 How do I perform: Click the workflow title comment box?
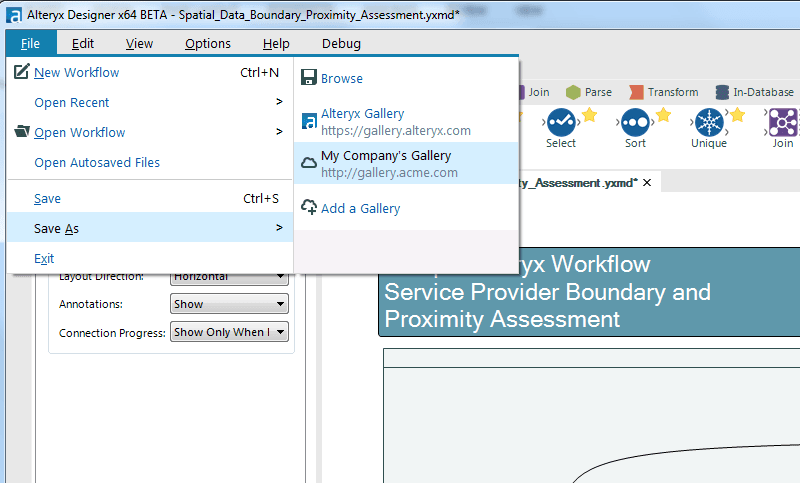(x=589, y=292)
